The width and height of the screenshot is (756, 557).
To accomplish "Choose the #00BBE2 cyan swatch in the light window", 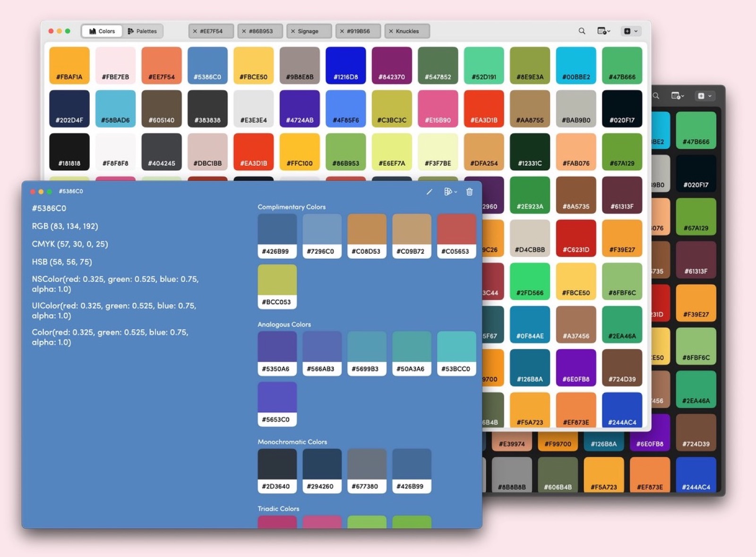I will point(576,65).
